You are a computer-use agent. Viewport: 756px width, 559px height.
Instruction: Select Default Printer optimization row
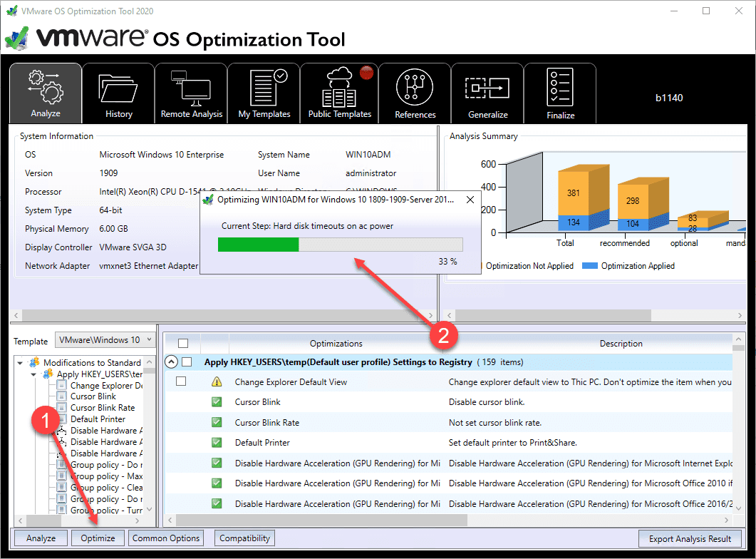click(448, 443)
